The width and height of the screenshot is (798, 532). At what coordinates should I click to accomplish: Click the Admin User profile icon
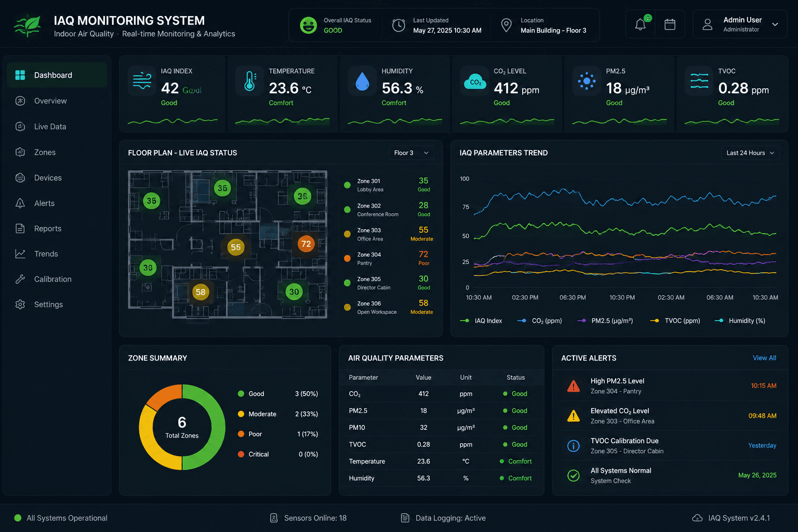pyautogui.click(x=707, y=24)
